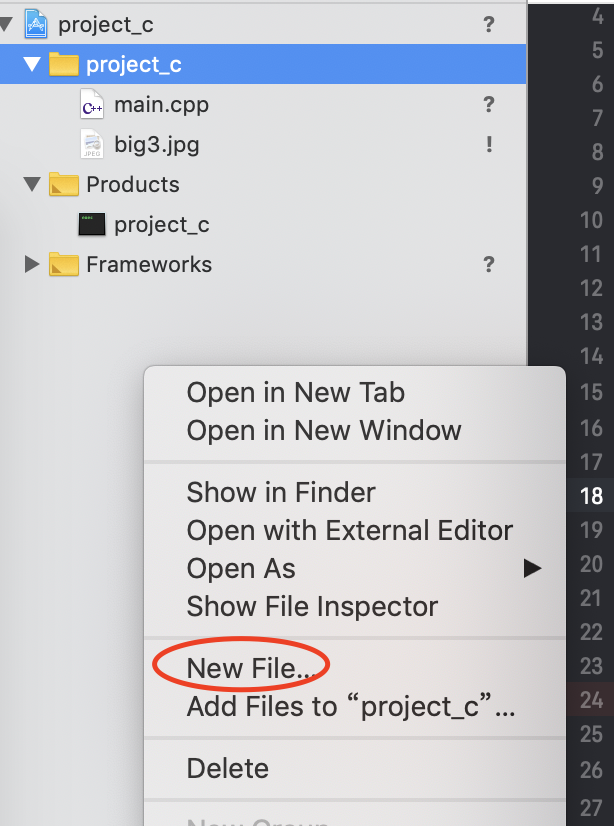Collapse the root project_c project tree
Viewport: 614px width, 826px height.
(8, 24)
